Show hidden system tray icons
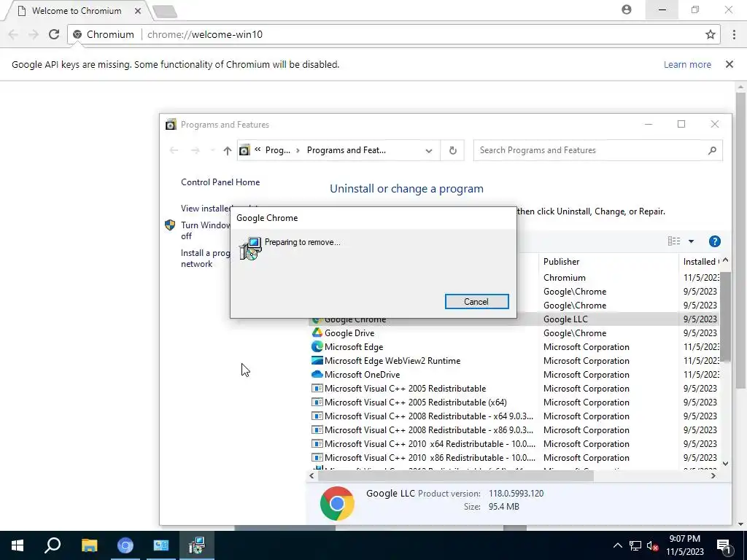This screenshot has width=747, height=560. (x=617, y=545)
